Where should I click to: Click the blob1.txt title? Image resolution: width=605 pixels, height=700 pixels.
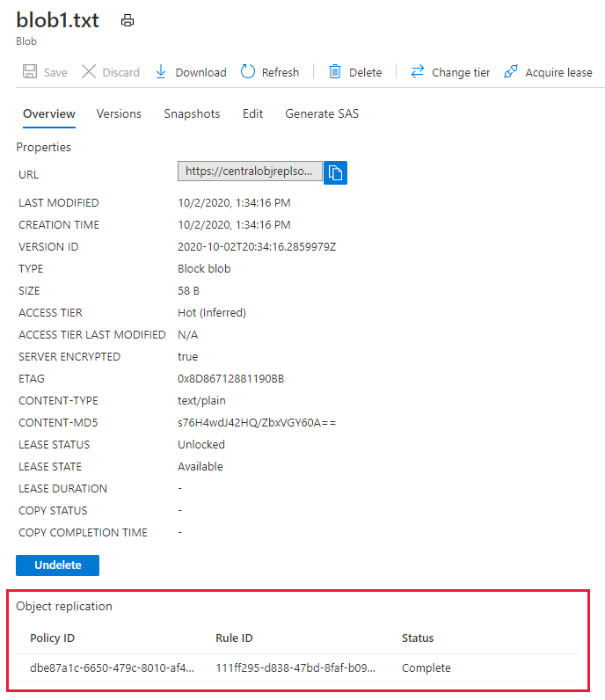pyautogui.click(x=57, y=20)
